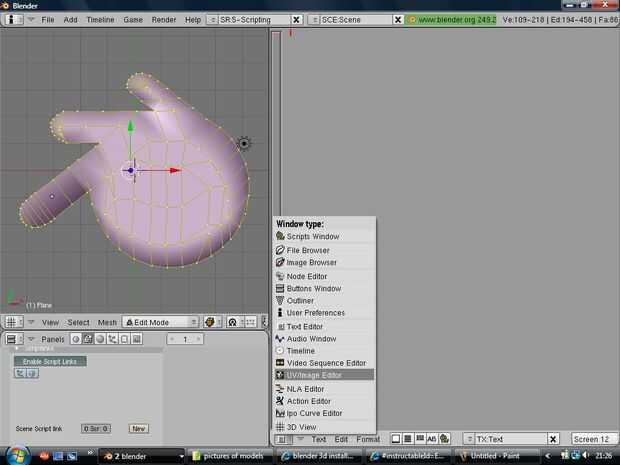Click the Scr: 0 script link field
Screen dimensions: 620x465
96,429
